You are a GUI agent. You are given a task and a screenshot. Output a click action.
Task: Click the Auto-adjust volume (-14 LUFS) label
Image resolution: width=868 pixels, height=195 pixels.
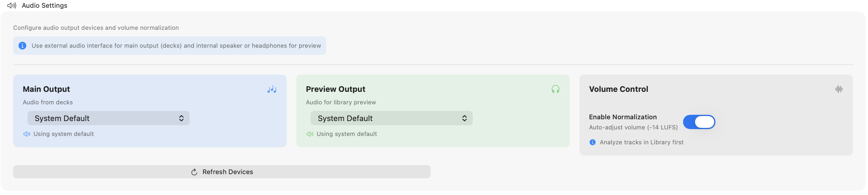click(634, 127)
